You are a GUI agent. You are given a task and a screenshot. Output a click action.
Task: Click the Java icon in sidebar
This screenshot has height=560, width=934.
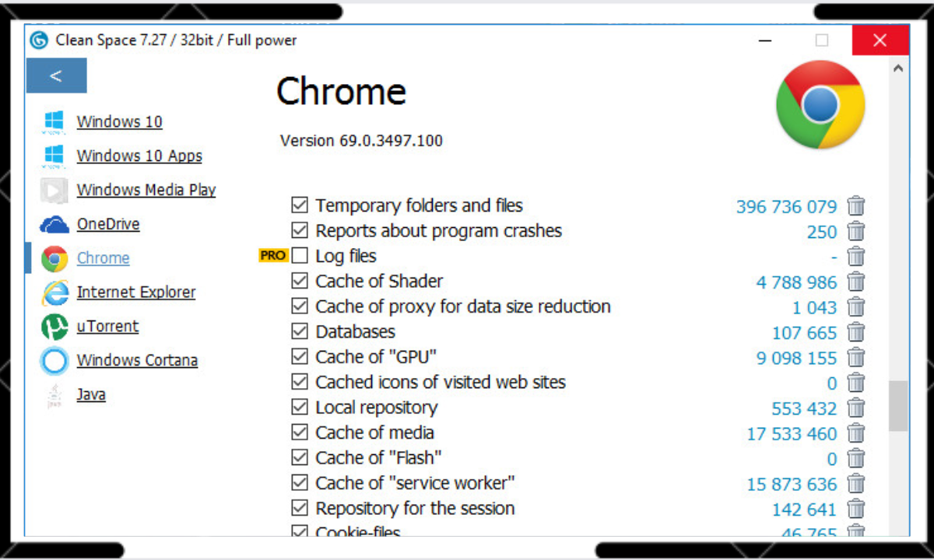click(x=54, y=395)
